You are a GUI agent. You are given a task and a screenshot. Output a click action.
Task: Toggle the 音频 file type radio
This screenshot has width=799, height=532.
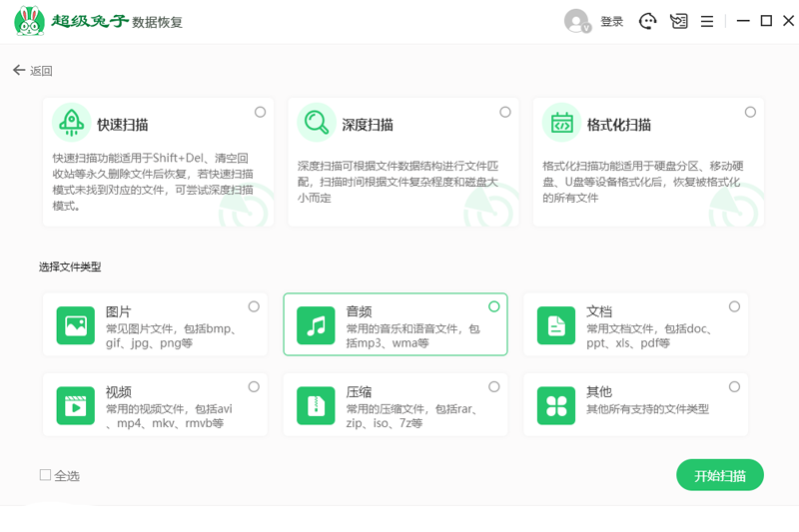coord(494,306)
